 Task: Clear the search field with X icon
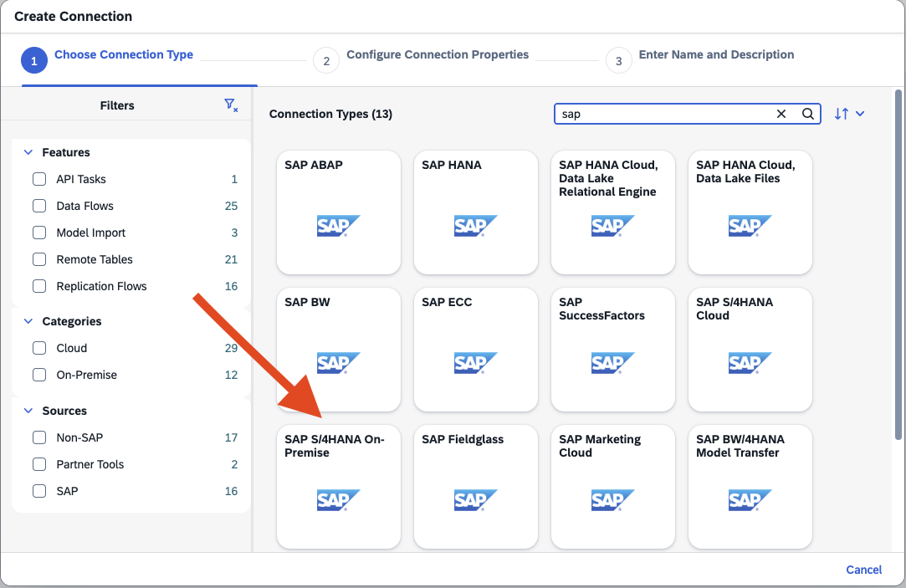coord(781,114)
